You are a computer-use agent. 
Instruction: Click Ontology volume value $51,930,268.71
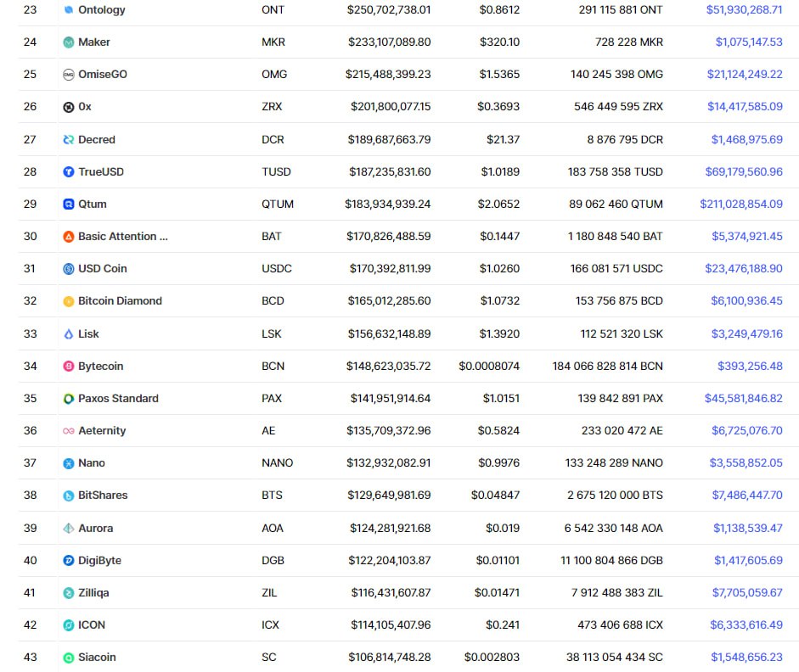coord(744,9)
